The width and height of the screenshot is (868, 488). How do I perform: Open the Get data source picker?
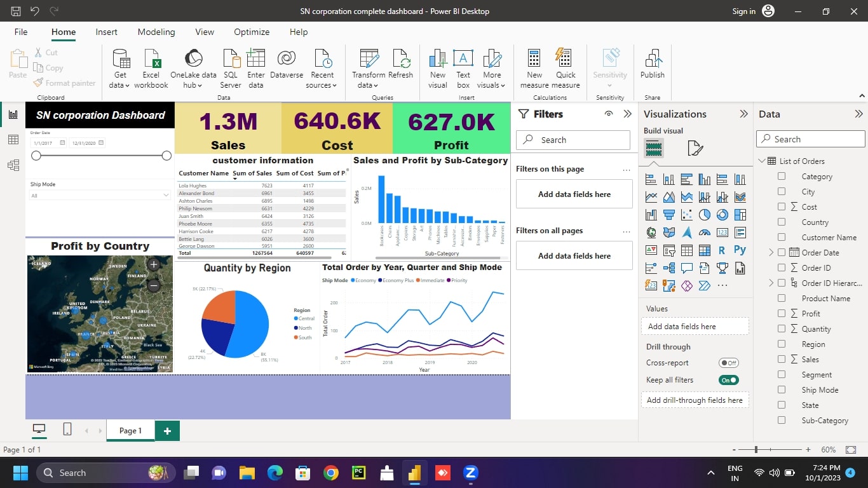pos(119,69)
